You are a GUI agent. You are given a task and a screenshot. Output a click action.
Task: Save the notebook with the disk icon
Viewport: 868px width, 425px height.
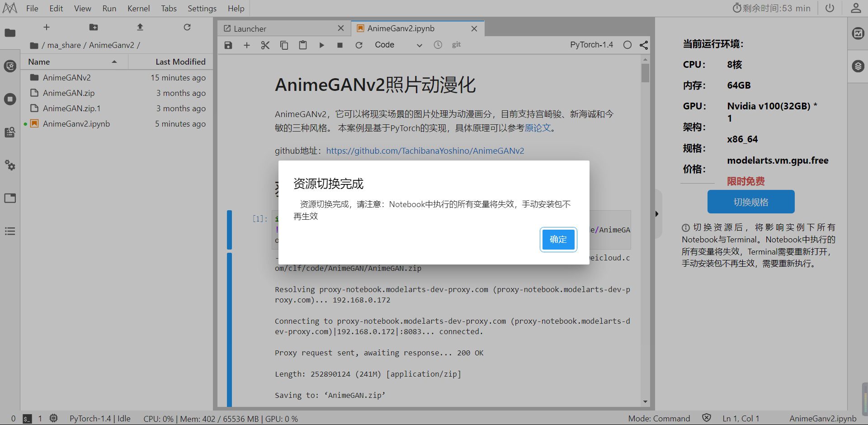228,45
